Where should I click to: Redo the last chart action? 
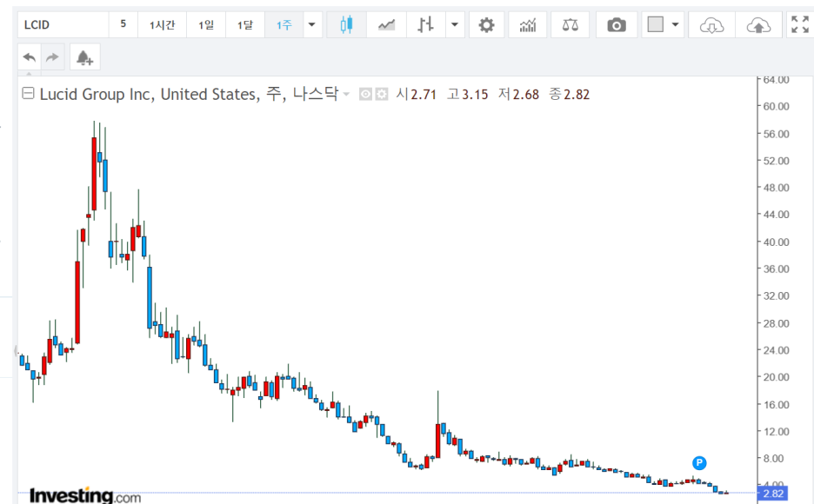[52, 57]
